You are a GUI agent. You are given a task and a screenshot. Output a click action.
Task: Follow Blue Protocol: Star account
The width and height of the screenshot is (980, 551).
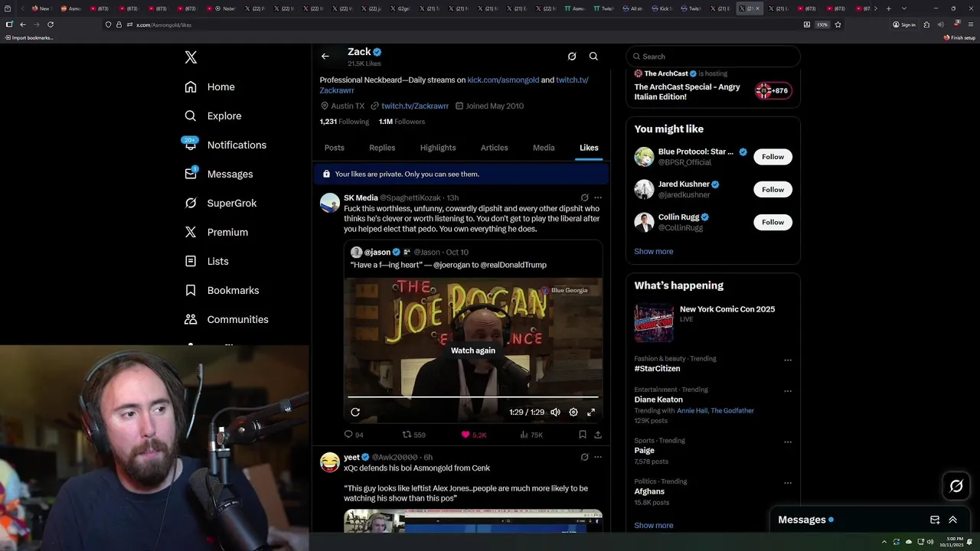[773, 157]
